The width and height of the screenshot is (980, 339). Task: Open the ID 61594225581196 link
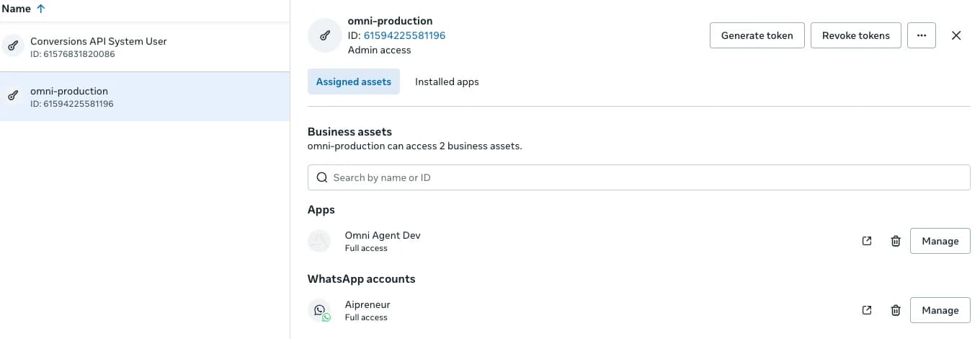click(x=404, y=35)
